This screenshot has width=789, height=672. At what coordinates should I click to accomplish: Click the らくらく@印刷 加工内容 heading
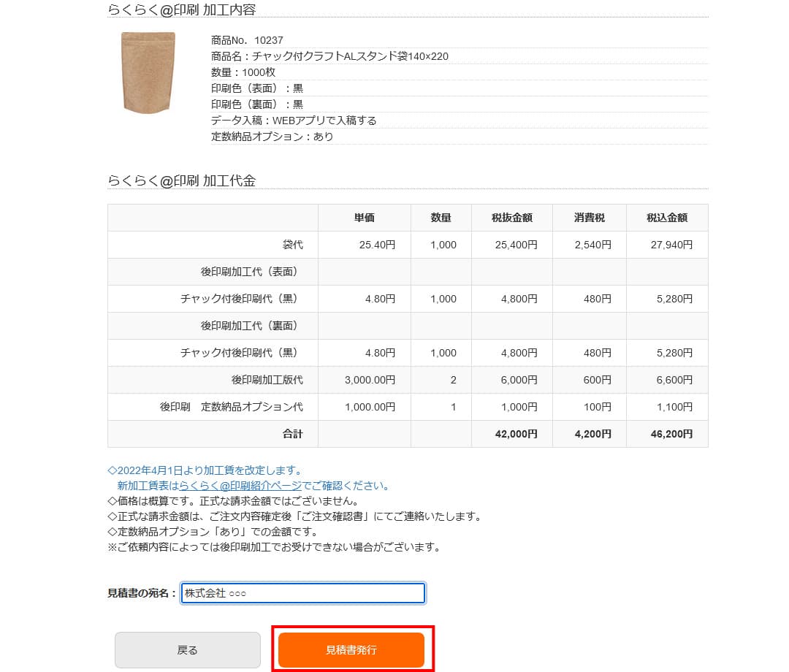(182, 9)
